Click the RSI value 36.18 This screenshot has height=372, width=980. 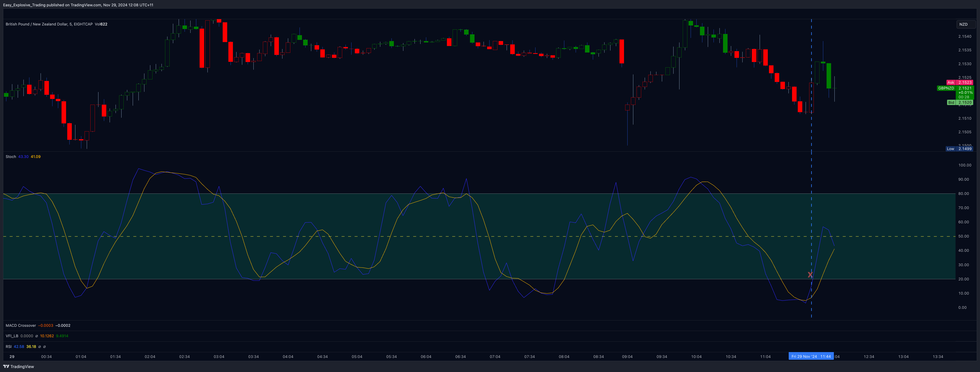pos(31,347)
